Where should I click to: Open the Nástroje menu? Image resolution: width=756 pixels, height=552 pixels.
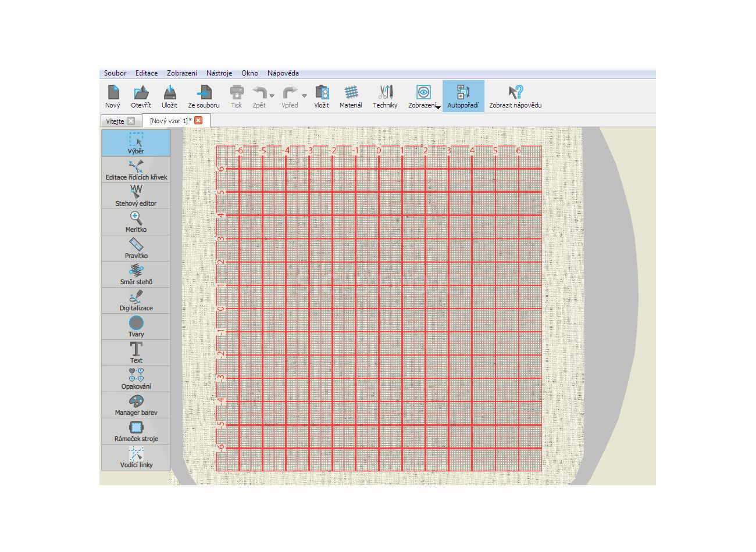point(219,73)
